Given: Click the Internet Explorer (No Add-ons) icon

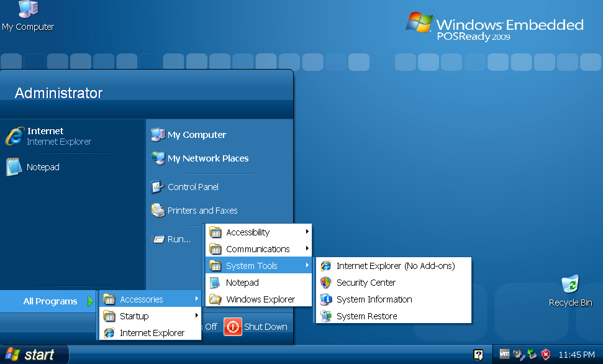Looking at the screenshot, I should click(x=326, y=265).
